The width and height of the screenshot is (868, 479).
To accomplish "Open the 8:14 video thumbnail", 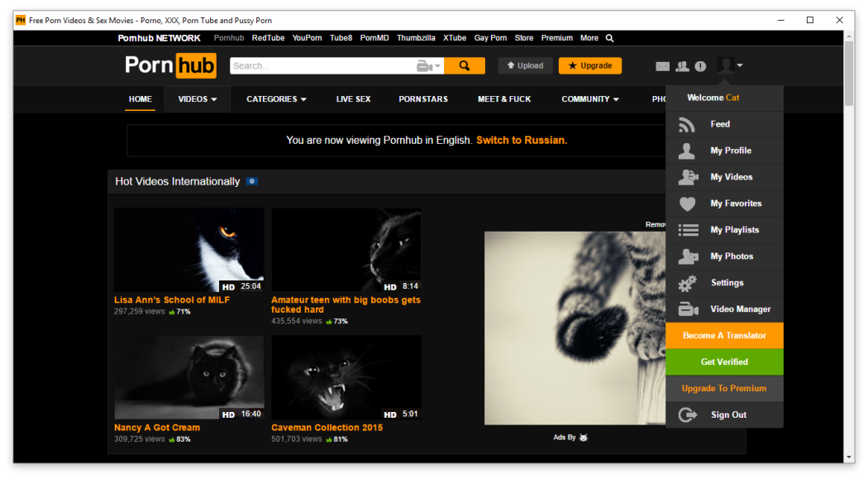I will click(x=346, y=250).
